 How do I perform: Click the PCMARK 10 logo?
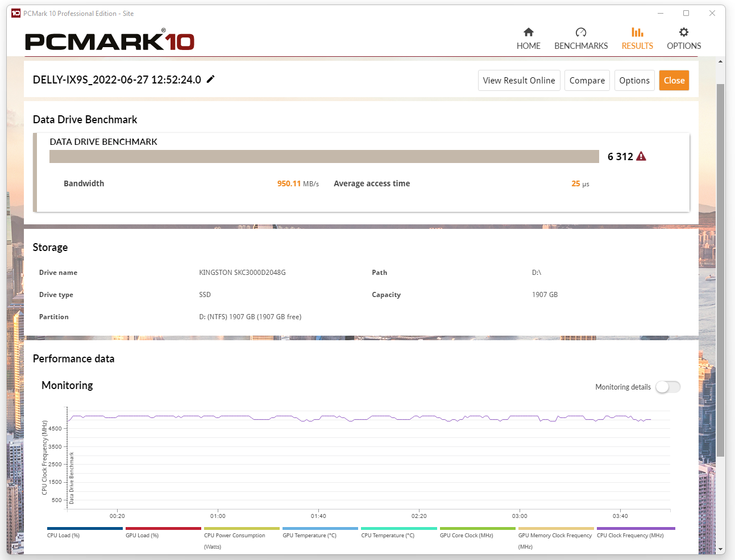click(110, 40)
